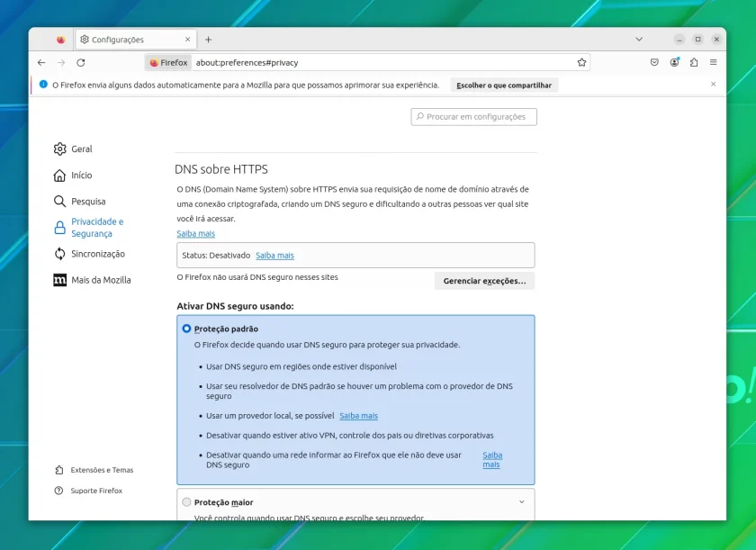
Task: Click the Firefox View icon in tab bar
Action: 60,40
